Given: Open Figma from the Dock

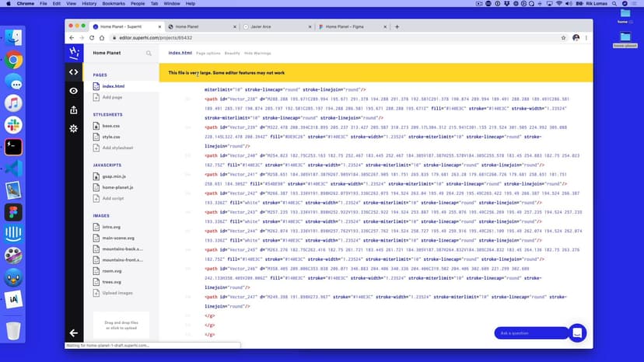Looking at the screenshot, I should click(13, 211).
